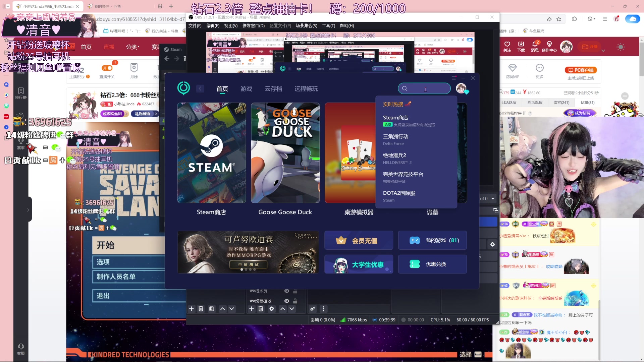Screen dimensions: 644x362
Task: Click 会员充值 button
Action: click(x=359, y=240)
